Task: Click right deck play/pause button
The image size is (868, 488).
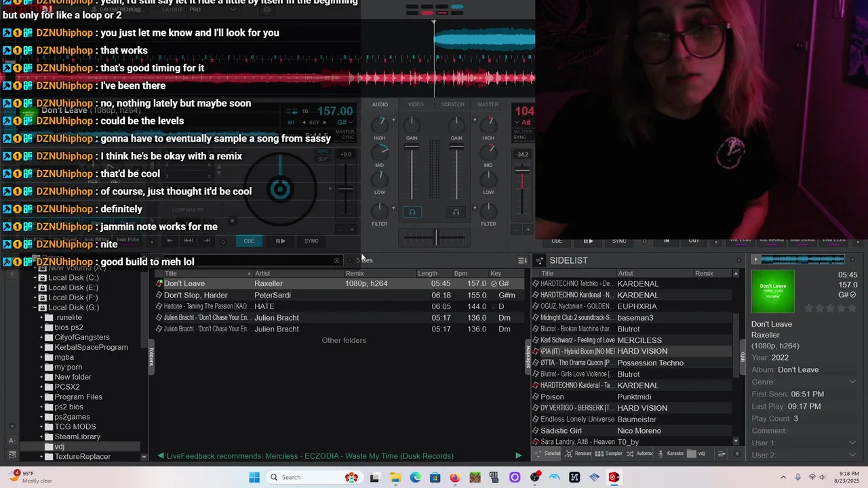Action: tap(588, 241)
